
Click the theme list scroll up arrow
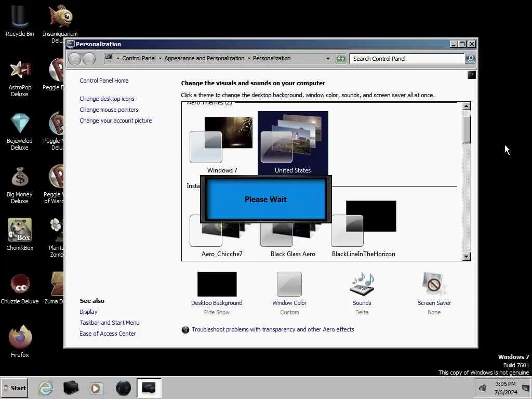click(x=466, y=106)
